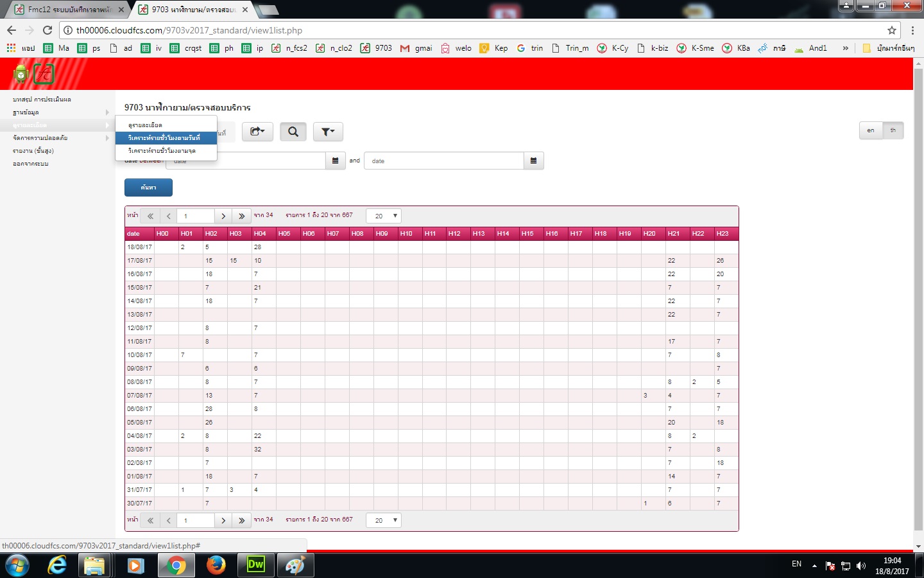Screen dimensions: 924x578
Task: Open Dreamweaver from the taskbar
Action: click(x=255, y=565)
